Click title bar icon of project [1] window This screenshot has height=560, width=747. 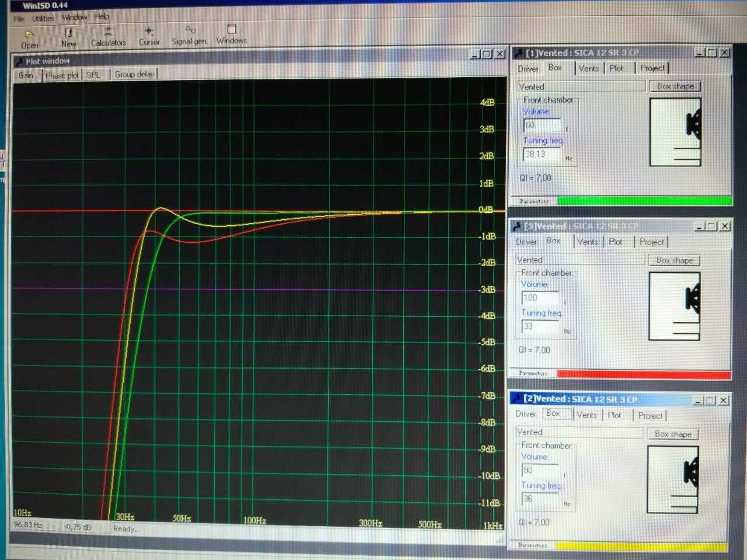518,53
